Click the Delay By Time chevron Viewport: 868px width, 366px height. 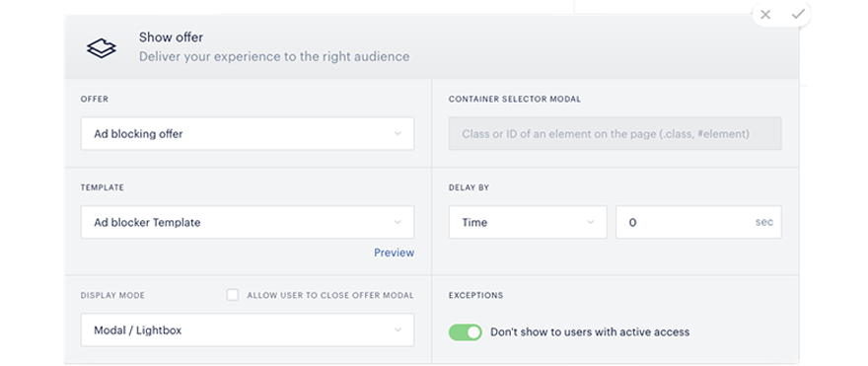[590, 223]
